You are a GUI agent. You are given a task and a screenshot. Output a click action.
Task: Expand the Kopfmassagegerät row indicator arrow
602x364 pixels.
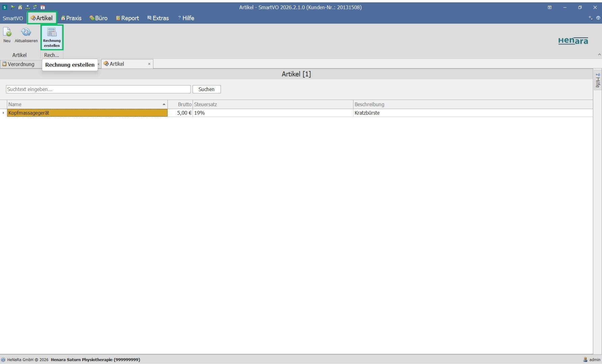point(3,113)
